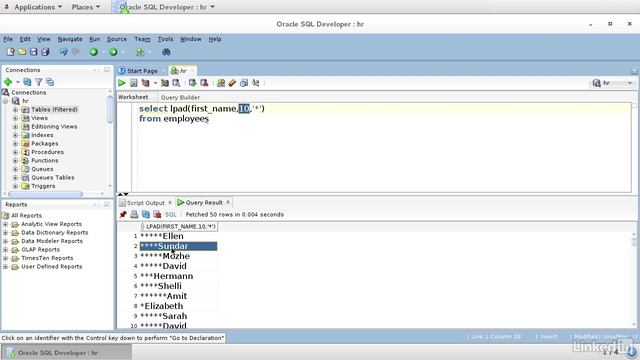Run the statement with the green play icon
Image resolution: width=640 pixels, height=360 pixels.
pyautogui.click(x=122, y=83)
